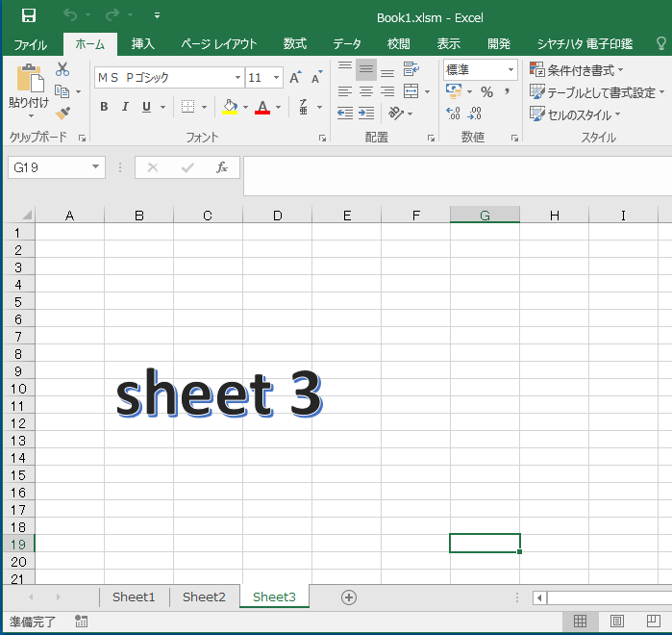
Task: Click the Percent Style icon
Action: pyautogui.click(x=486, y=92)
